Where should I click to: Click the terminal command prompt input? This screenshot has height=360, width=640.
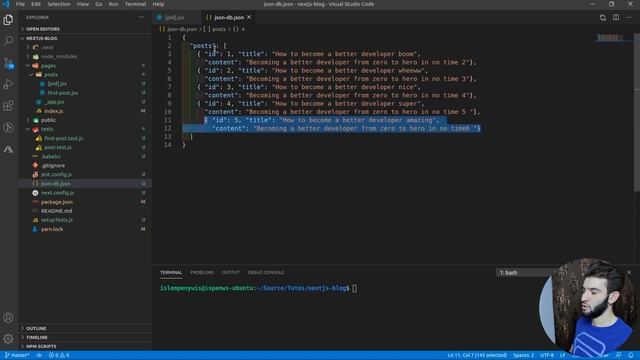[x=354, y=288]
